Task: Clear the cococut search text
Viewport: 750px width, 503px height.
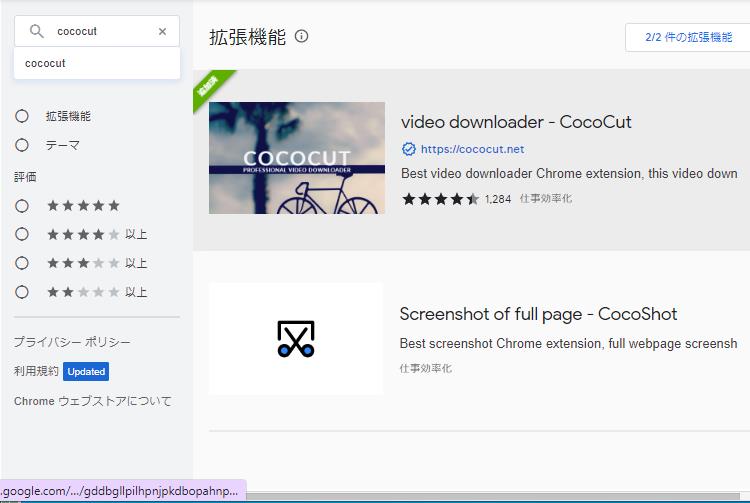Action: click(163, 31)
